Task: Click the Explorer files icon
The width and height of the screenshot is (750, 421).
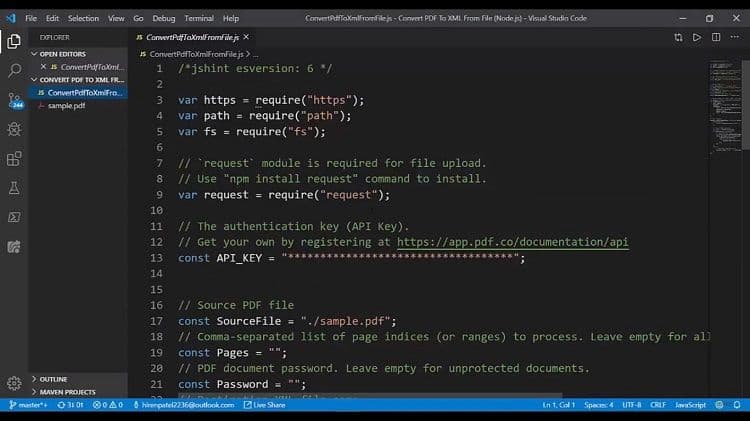Action: point(14,41)
